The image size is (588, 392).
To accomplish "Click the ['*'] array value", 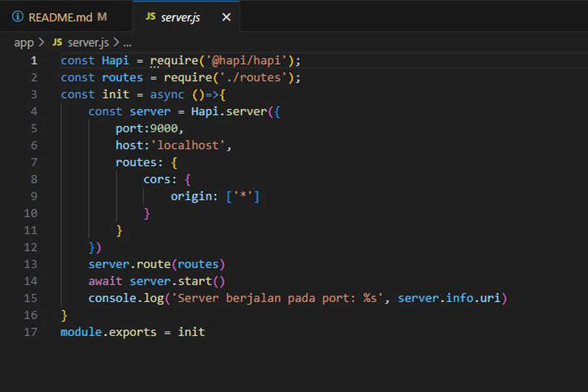I will (242, 196).
